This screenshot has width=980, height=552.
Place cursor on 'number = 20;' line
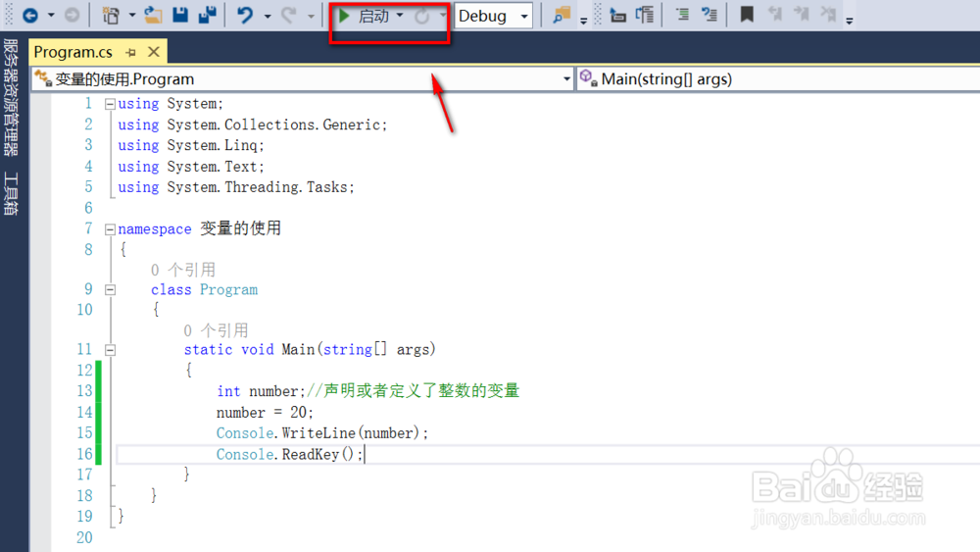(x=265, y=413)
